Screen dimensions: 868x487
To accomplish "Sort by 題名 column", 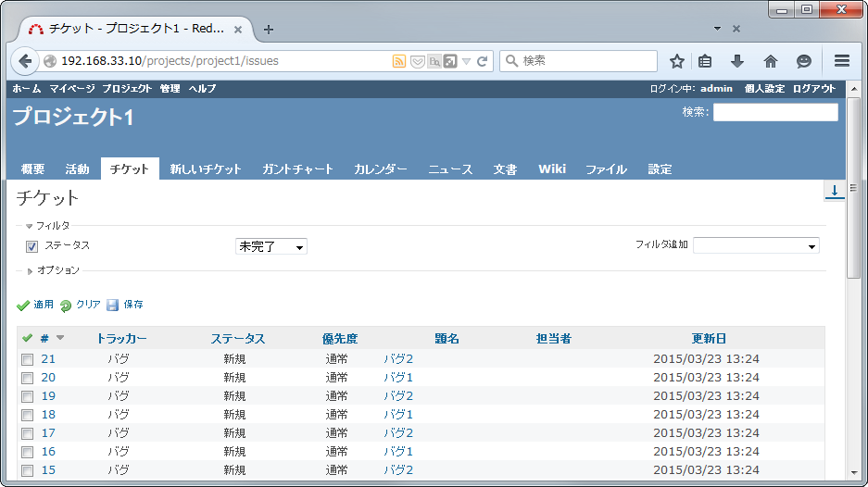I will [x=447, y=338].
